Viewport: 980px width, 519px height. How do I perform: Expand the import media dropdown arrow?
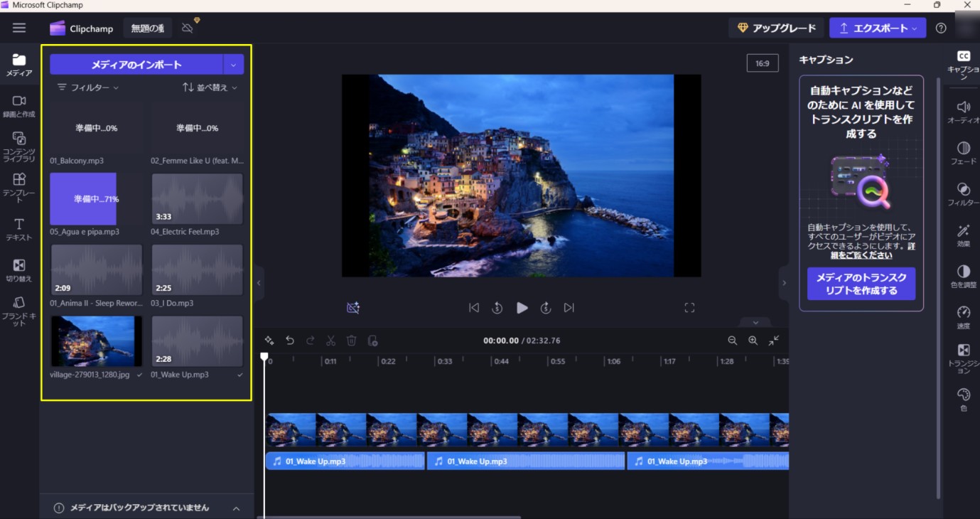(x=234, y=65)
